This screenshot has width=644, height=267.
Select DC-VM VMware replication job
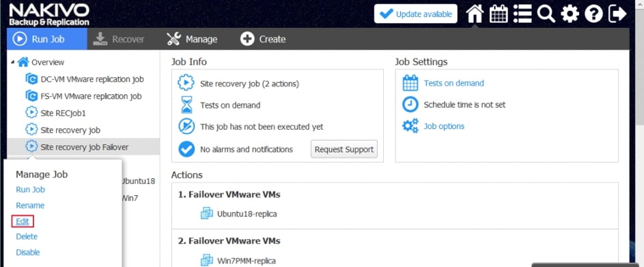(x=92, y=79)
